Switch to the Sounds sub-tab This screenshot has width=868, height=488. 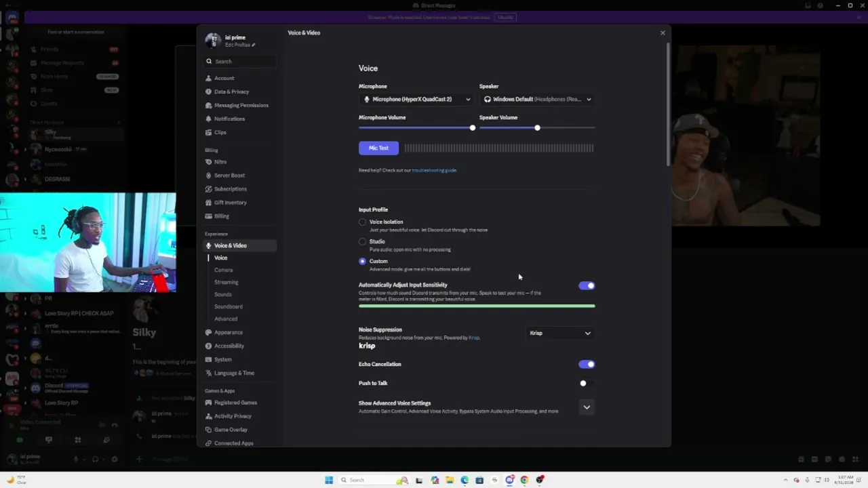click(x=223, y=294)
